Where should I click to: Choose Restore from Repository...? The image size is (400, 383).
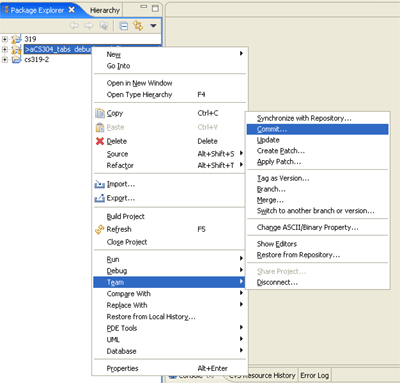coord(318,255)
